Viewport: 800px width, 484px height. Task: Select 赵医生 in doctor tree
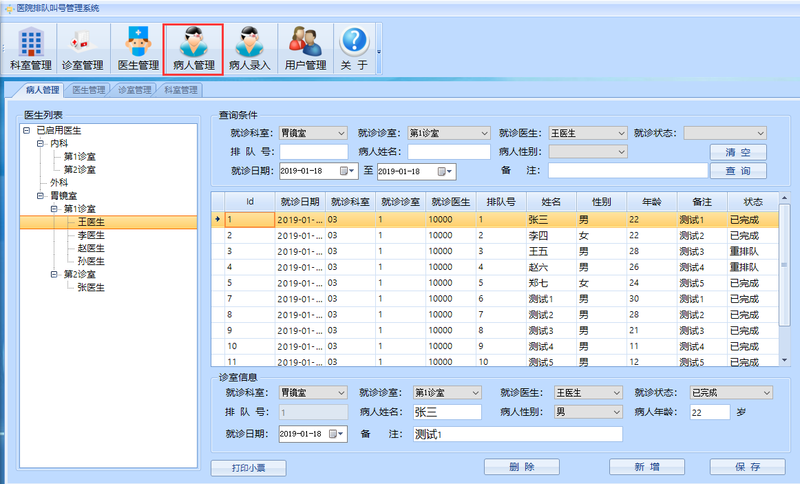pos(91,248)
